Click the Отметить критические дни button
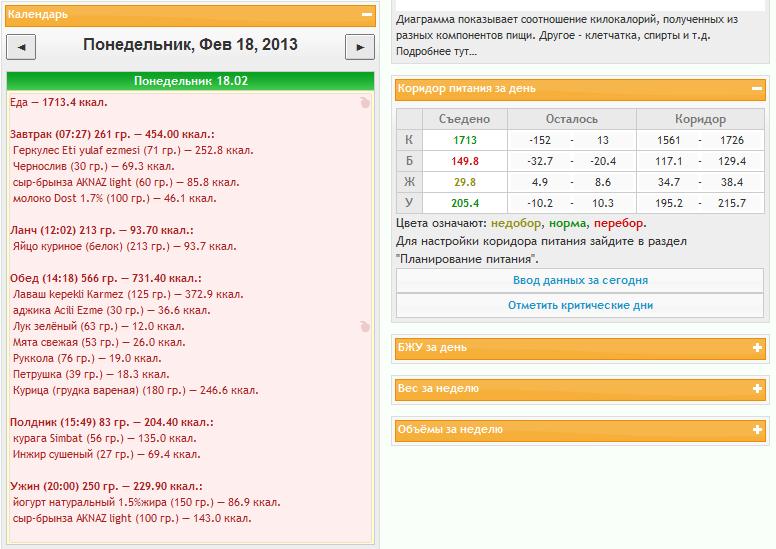776x549 pixels. [x=580, y=305]
